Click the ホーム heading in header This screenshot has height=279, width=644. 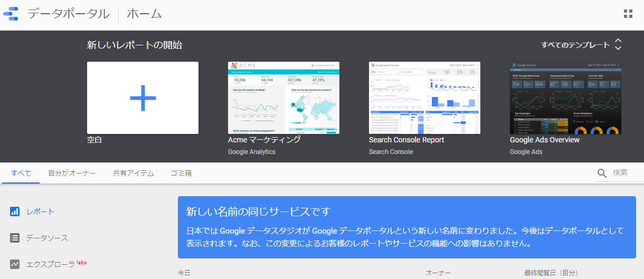pos(144,14)
